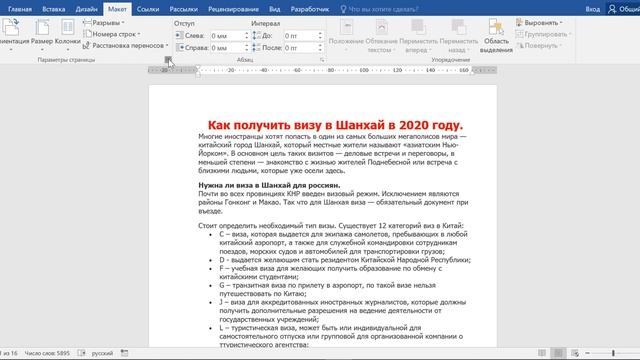
Task: Switch to the Дизайн tab
Action: click(x=86, y=9)
